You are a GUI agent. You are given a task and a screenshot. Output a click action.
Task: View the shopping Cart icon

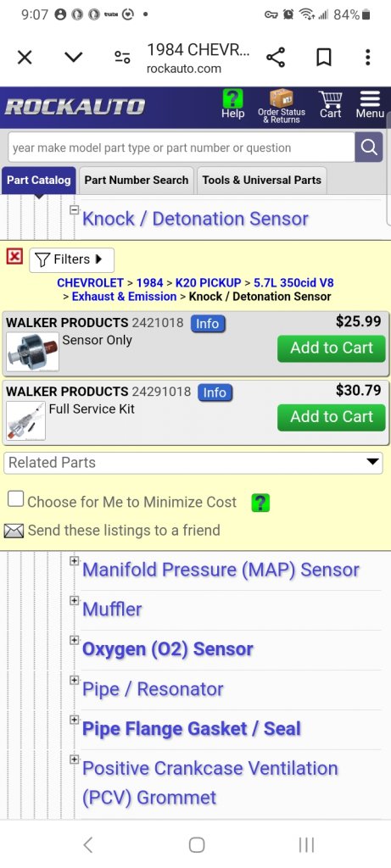pos(331,98)
